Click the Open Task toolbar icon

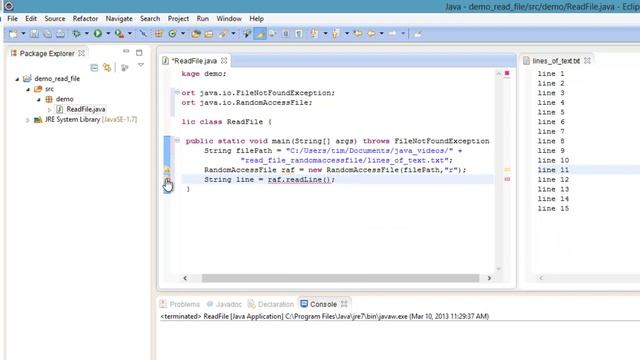pyautogui.click(x=209, y=34)
